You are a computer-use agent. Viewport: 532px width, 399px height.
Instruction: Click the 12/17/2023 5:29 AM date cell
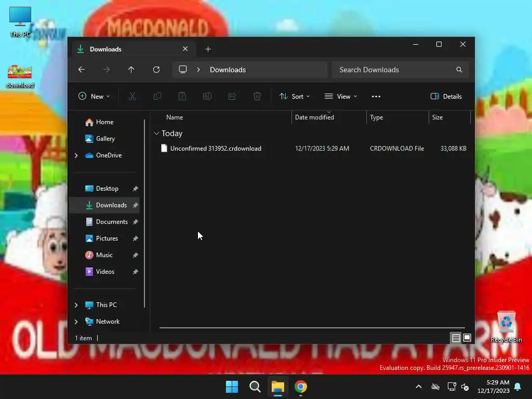[322, 149]
